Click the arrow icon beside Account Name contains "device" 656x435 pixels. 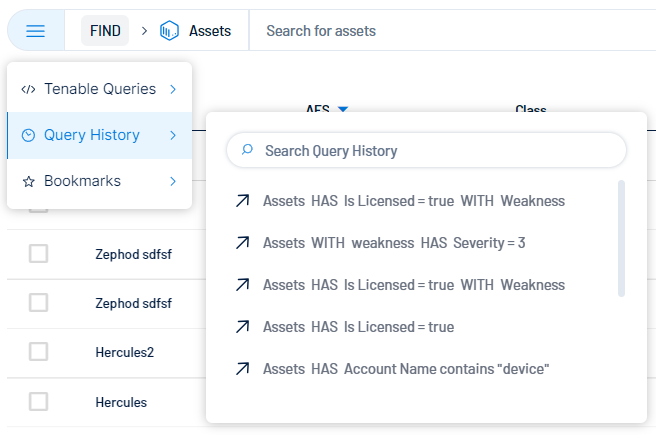[242, 369]
